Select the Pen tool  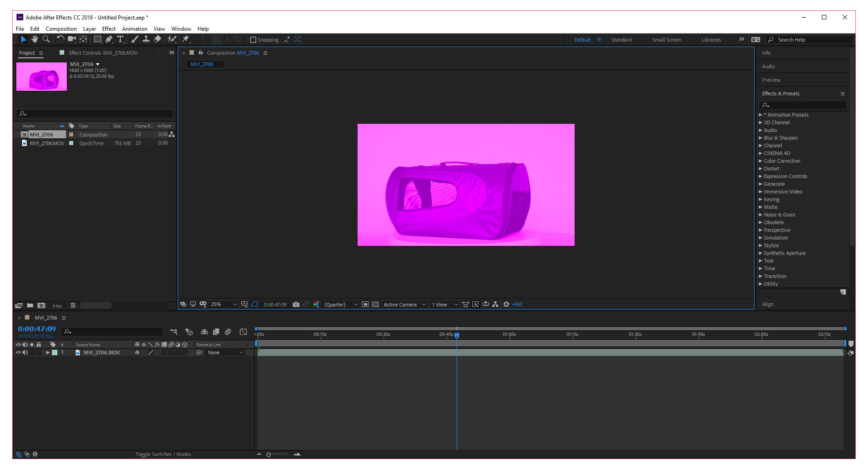(109, 39)
